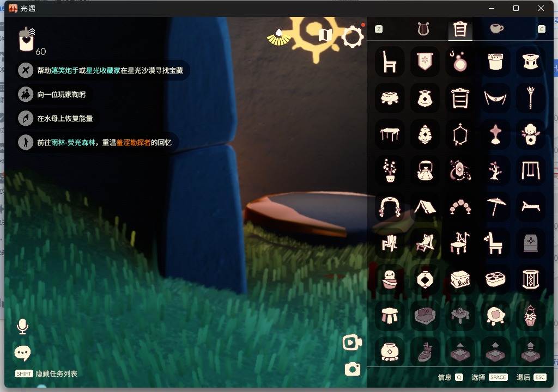Open the chat bubble
The image size is (558, 392).
(x=22, y=353)
